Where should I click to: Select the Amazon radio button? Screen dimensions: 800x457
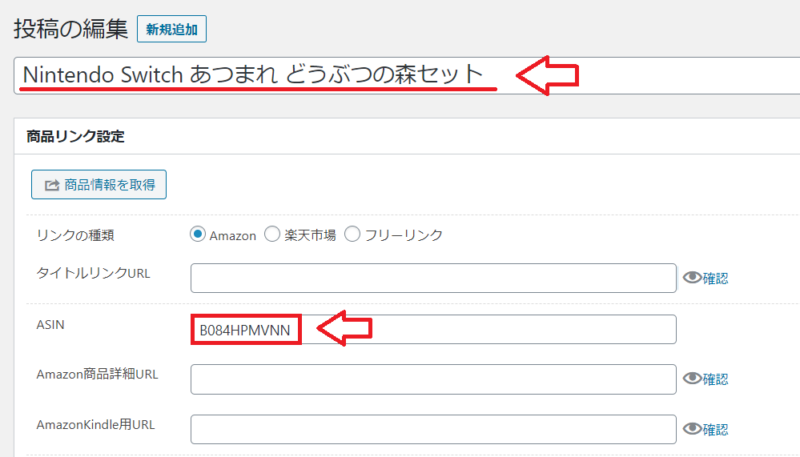click(x=197, y=235)
